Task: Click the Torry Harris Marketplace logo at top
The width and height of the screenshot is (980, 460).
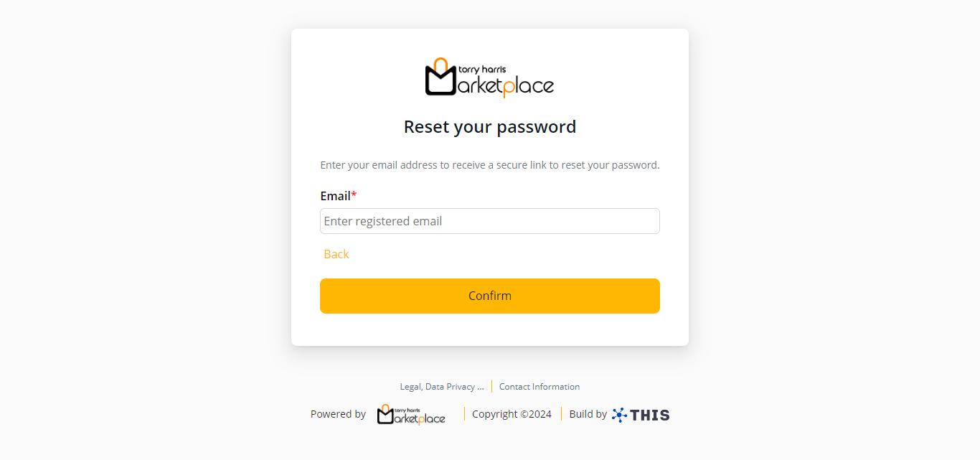Action: pyautogui.click(x=489, y=78)
